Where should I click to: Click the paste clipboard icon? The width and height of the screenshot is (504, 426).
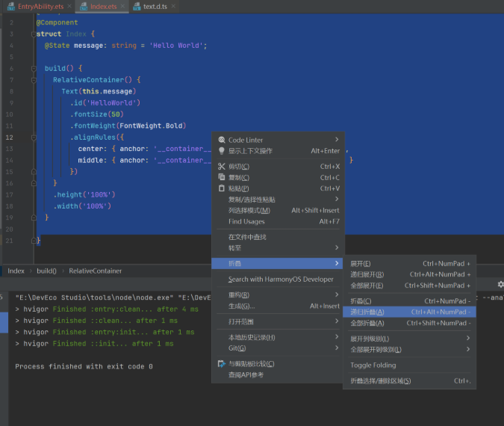(222, 188)
